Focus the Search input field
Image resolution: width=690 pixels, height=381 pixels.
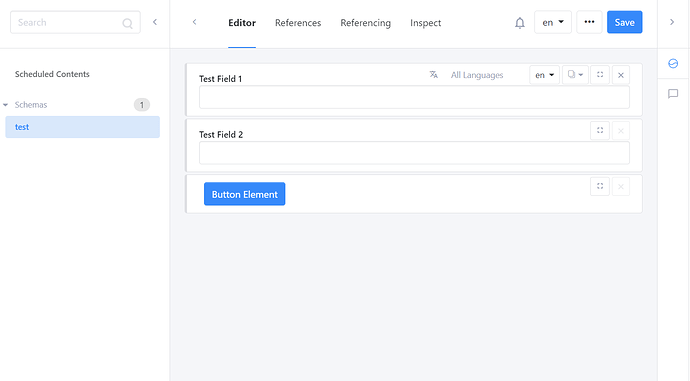point(75,22)
